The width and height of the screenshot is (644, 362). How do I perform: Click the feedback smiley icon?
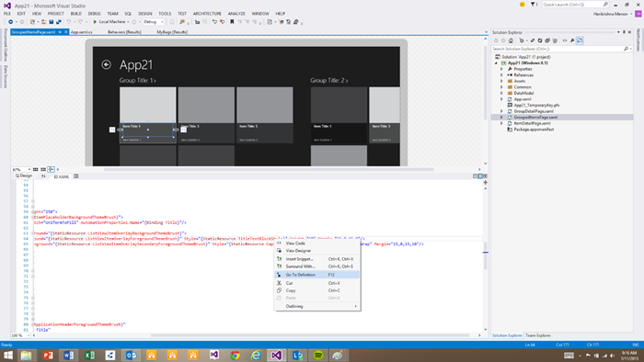pyautogui.click(x=522, y=5)
